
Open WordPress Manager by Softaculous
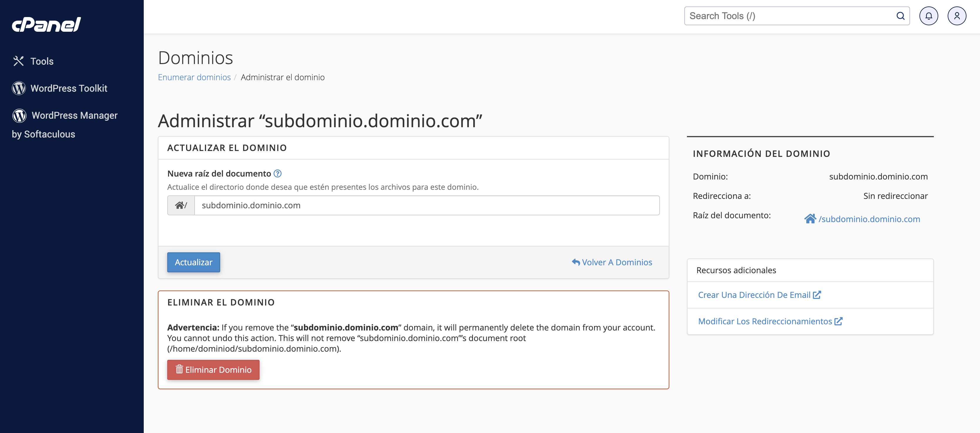(x=74, y=115)
